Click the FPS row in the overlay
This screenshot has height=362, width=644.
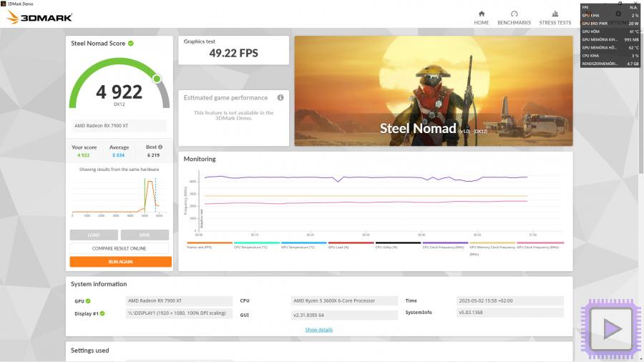(x=610, y=7)
